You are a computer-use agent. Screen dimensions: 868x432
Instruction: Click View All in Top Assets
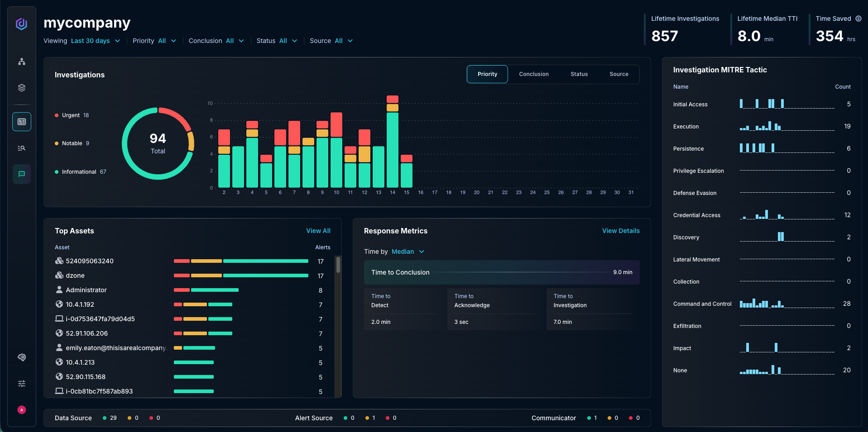pos(318,231)
